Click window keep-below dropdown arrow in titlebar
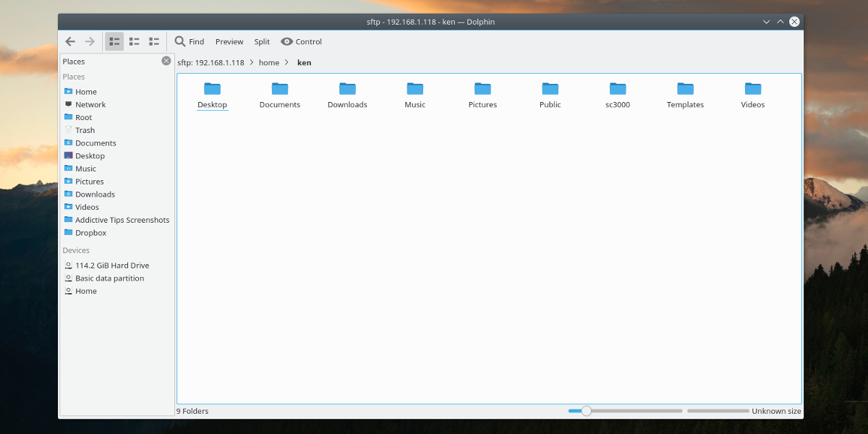Screen dimensions: 868x434 click(766, 22)
